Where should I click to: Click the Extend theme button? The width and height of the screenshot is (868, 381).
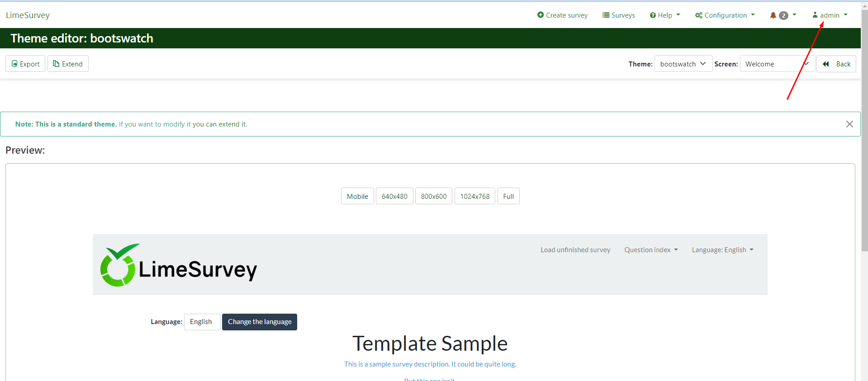point(68,64)
